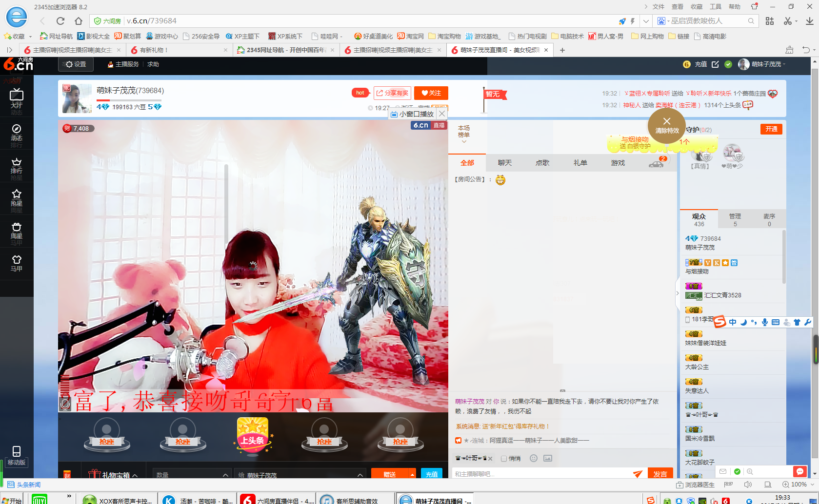Open the address bar history dropdown arrow

pos(646,21)
